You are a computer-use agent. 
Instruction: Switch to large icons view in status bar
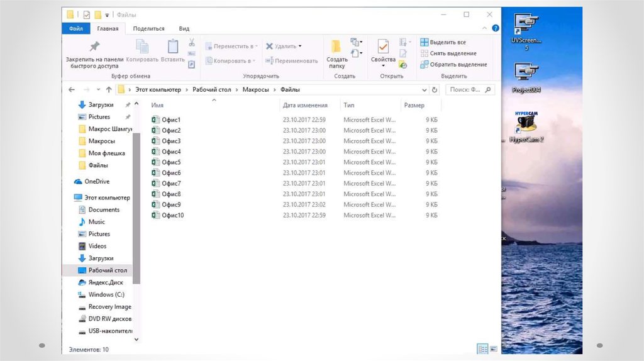pos(493,349)
